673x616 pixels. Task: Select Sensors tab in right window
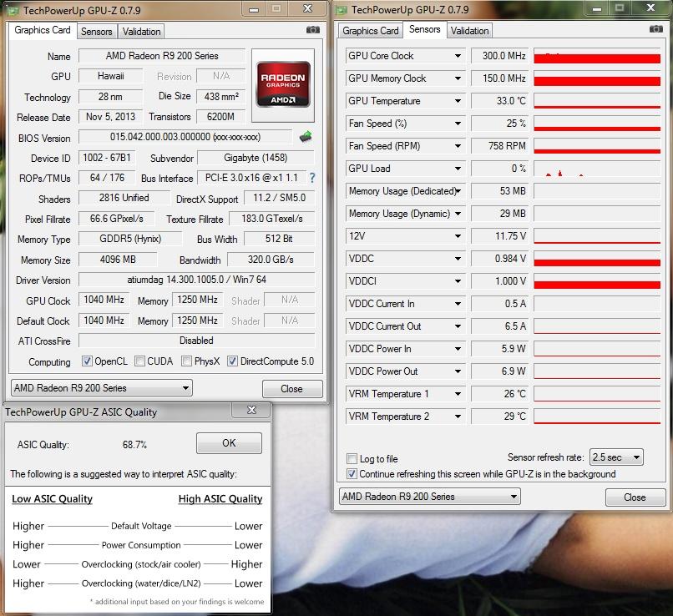pos(424,29)
